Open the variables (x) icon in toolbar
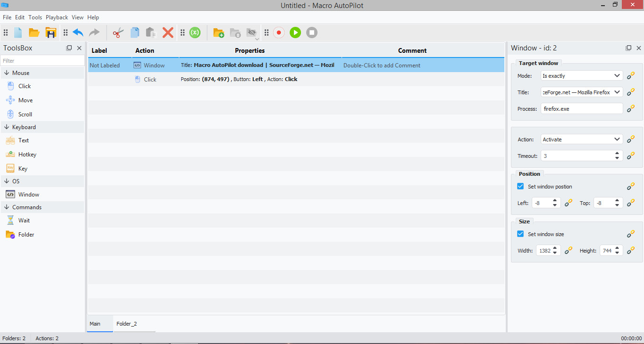 pos(195,33)
